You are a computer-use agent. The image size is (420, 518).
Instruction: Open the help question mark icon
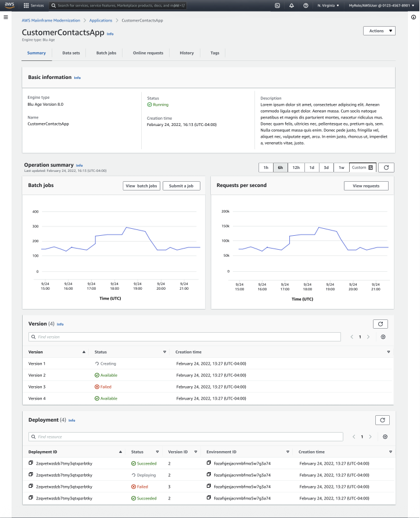(306, 6)
